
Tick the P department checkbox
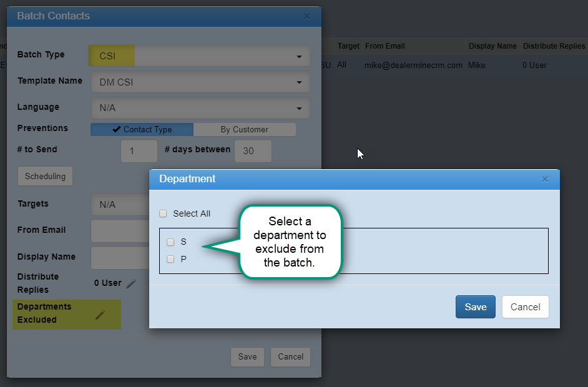point(170,259)
